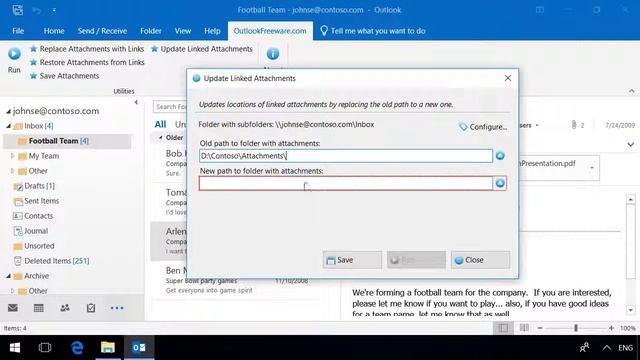Click Save Attachments utility

(64, 76)
